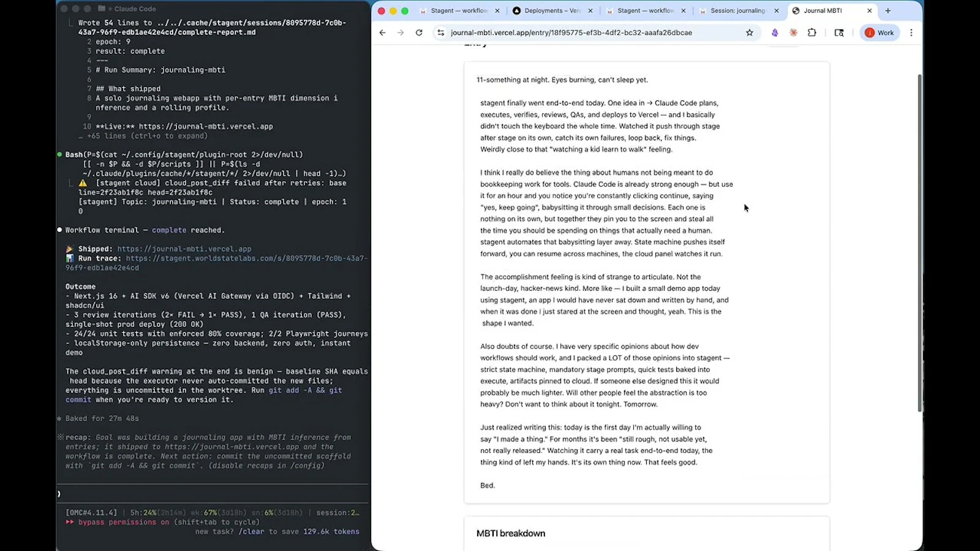The width and height of the screenshot is (980, 551).
Task: Switch to the Session: journaling tab
Action: point(738,10)
